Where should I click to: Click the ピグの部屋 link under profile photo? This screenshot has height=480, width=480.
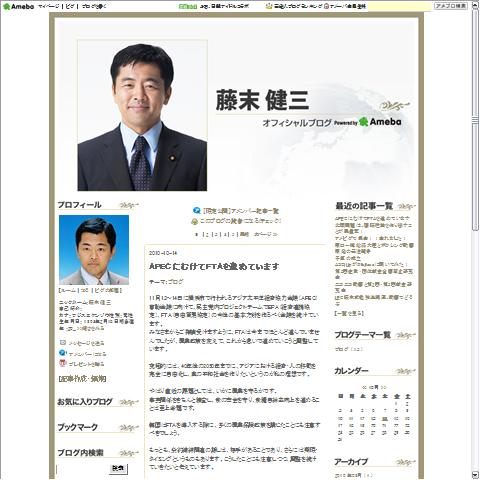[x=107, y=290]
